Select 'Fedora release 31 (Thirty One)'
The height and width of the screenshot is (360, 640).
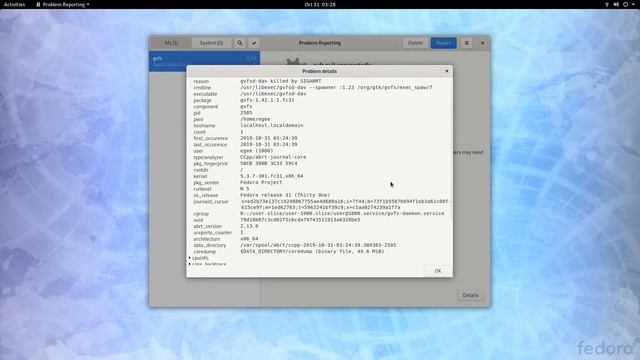[x=285, y=195]
